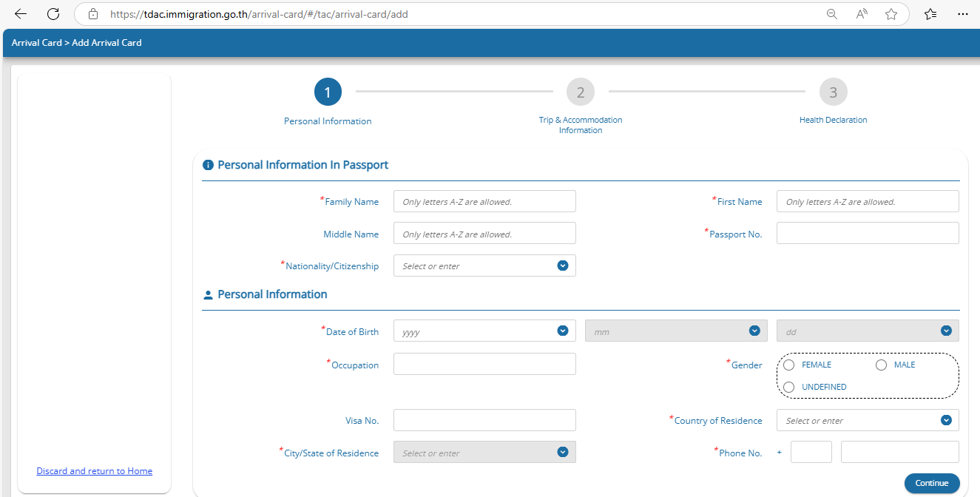Expand the Nationality/Citizenship dropdown
980x497 pixels.
562,266
